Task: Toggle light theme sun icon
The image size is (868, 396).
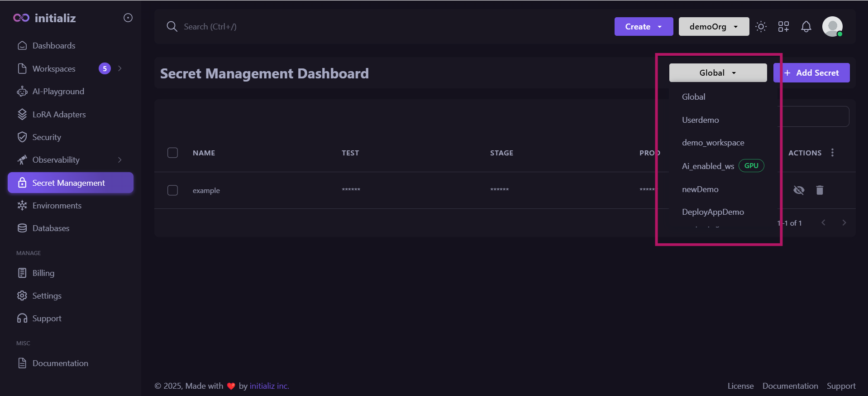Action: pos(761,27)
